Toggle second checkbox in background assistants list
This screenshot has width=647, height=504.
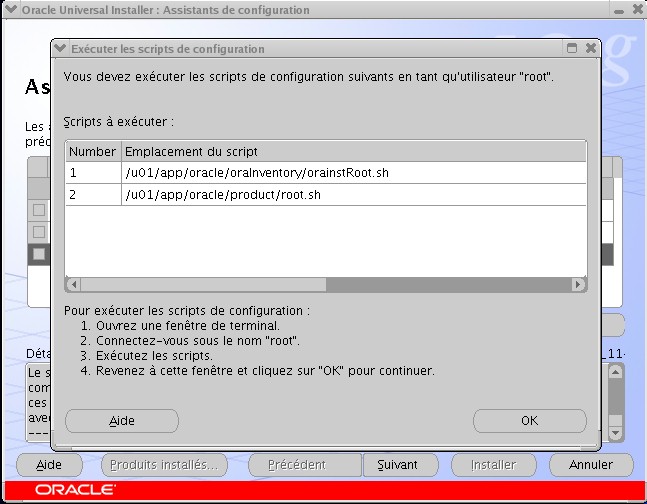coord(39,232)
